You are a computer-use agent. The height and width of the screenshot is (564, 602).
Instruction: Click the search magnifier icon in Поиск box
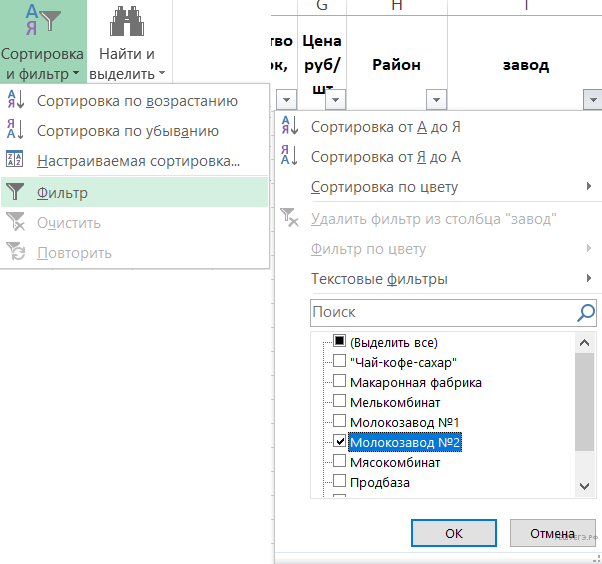[x=586, y=313]
